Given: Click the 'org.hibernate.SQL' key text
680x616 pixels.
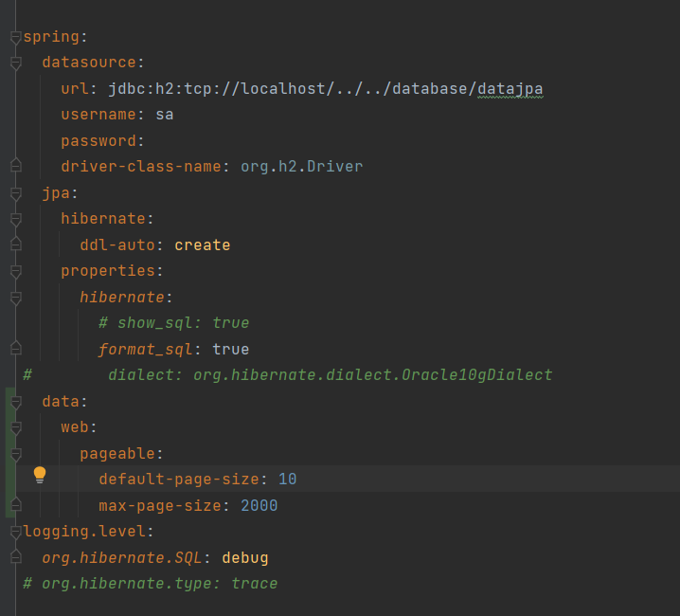Looking at the screenshot, I should coord(122,558).
